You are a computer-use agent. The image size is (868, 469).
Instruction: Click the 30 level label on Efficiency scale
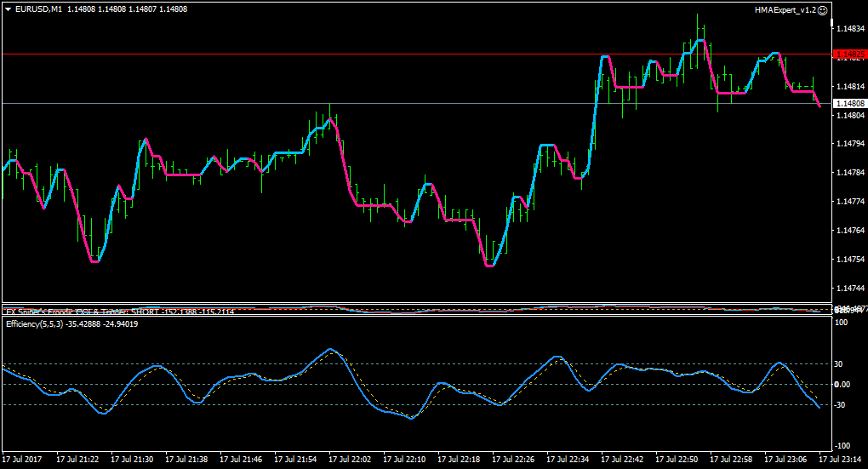point(838,363)
